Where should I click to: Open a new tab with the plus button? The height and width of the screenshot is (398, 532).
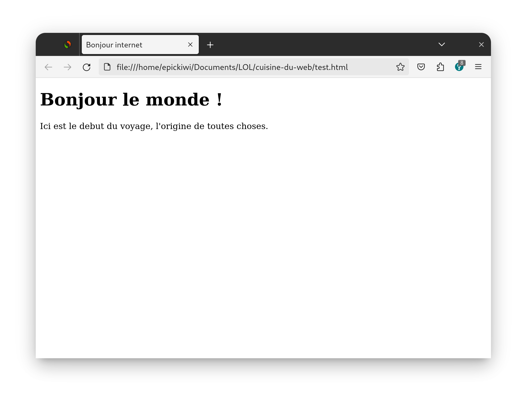point(210,45)
